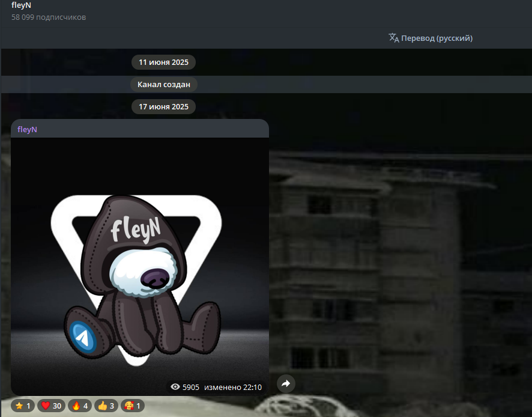Toggle the star reaction with 1

(23, 406)
